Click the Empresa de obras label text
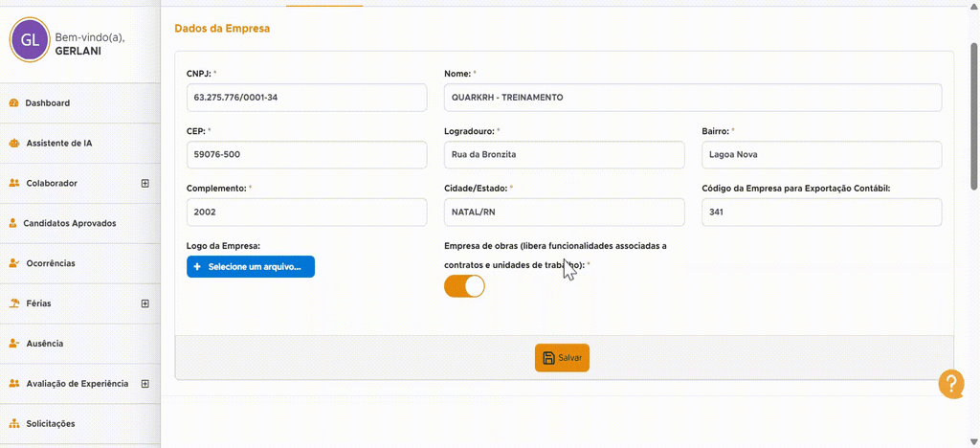980x448 pixels. (555, 255)
